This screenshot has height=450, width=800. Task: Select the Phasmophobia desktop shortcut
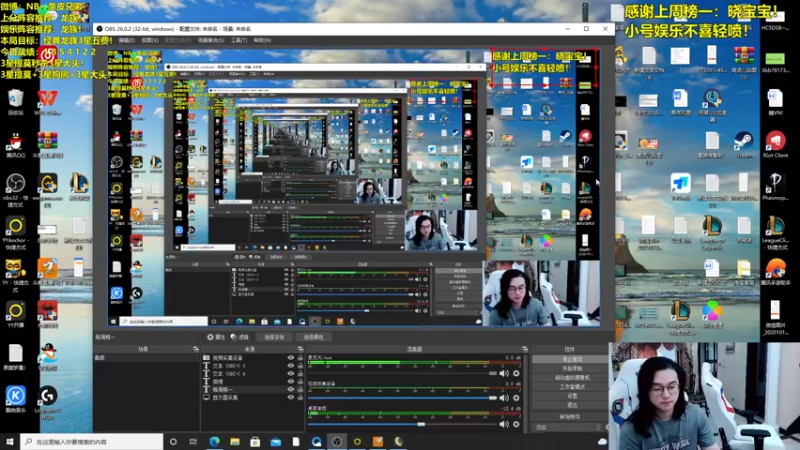(775, 187)
